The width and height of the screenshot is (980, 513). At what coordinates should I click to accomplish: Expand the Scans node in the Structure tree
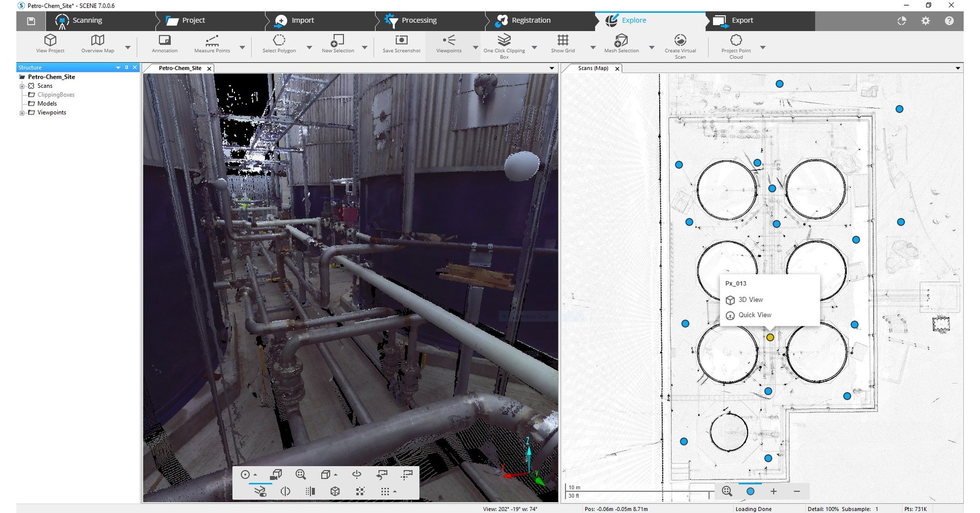pos(21,86)
